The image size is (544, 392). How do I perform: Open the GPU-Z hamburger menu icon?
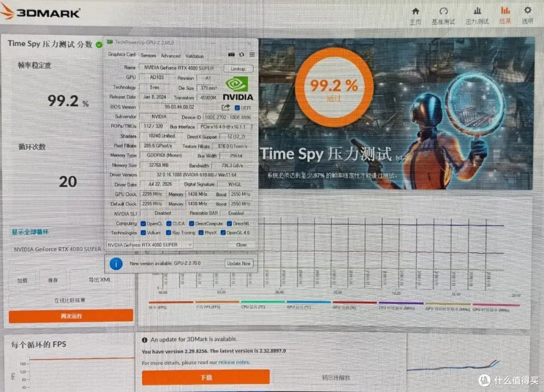pyautogui.click(x=252, y=55)
